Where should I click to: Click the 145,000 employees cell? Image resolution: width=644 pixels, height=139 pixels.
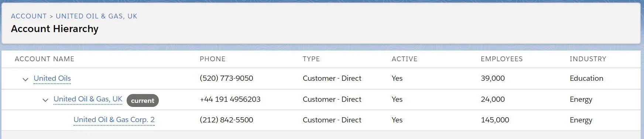click(495, 120)
